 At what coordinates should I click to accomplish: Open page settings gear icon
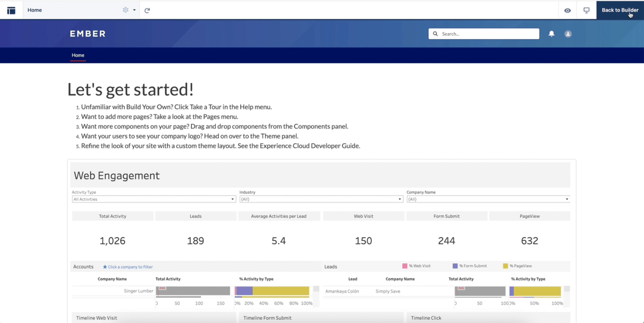125,10
